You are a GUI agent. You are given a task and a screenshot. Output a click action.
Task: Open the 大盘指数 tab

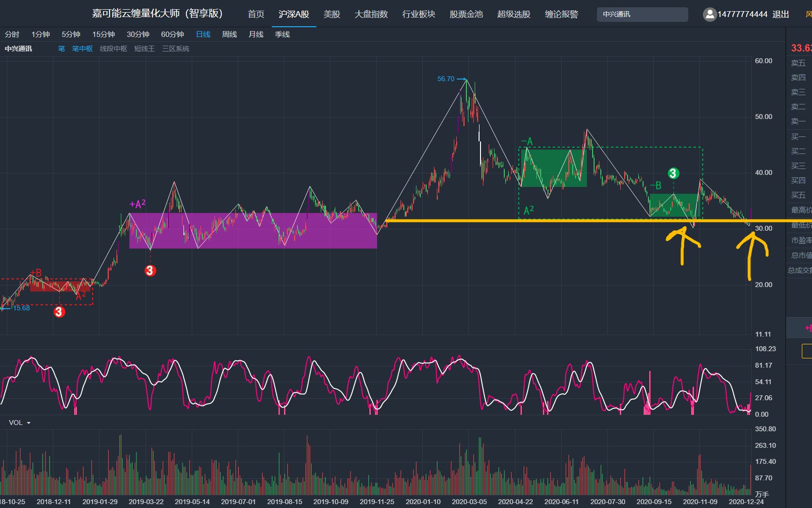coord(371,14)
